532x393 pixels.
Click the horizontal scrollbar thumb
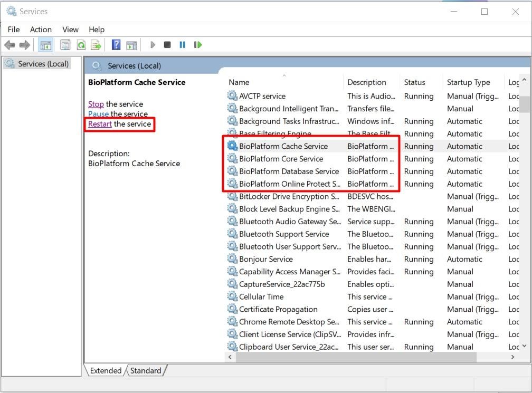(x=356, y=357)
